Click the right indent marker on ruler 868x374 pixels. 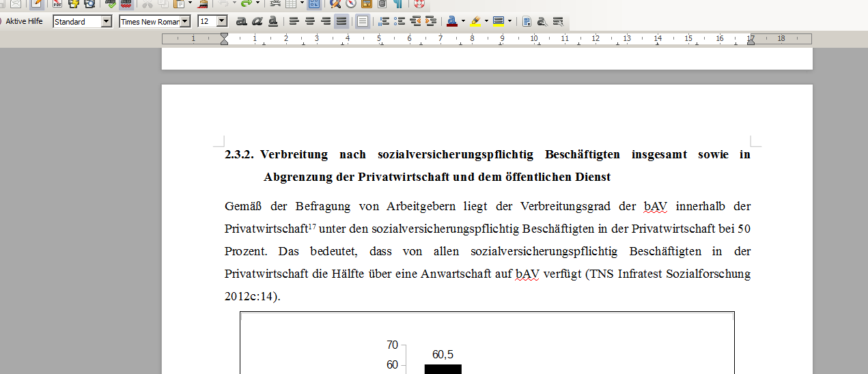tap(751, 40)
